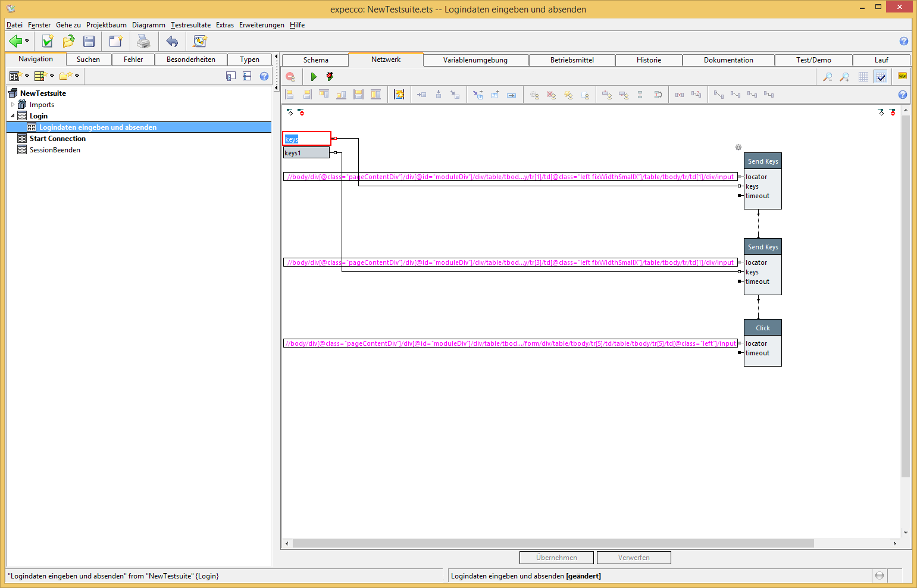Collapse the Login tree node

12,116
